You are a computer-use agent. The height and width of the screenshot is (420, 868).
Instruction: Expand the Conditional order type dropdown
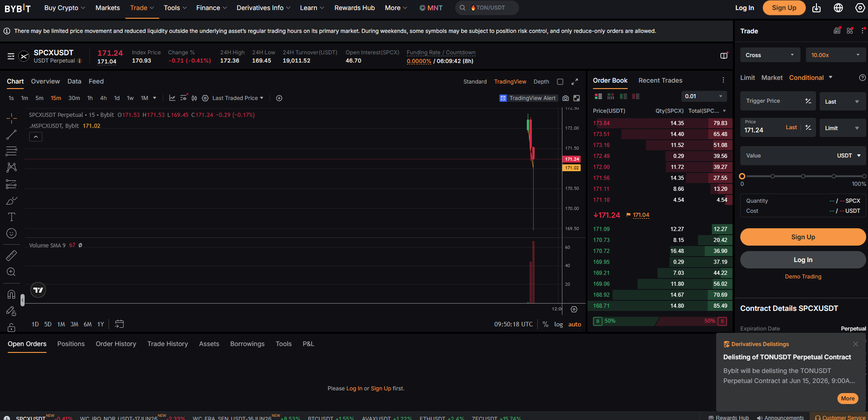(831, 77)
